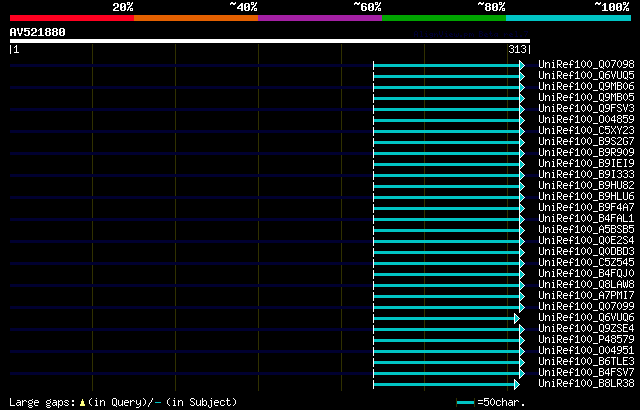Click the query end position marker 313
Viewport: 640px width, 410px height.
tap(519, 50)
